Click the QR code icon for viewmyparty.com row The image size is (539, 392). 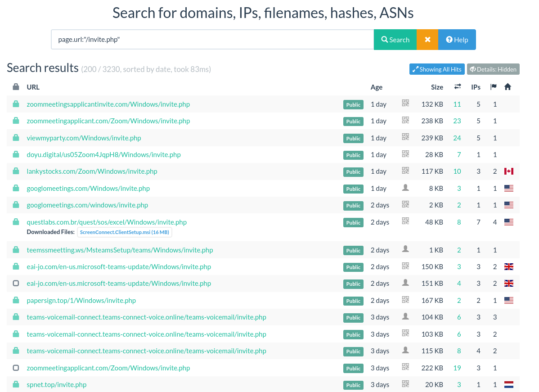tap(405, 137)
